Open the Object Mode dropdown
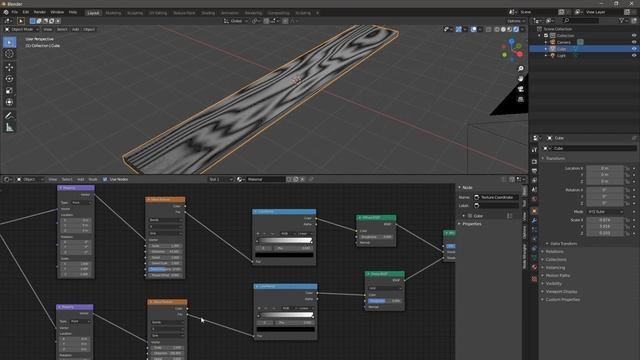 [x=22, y=29]
